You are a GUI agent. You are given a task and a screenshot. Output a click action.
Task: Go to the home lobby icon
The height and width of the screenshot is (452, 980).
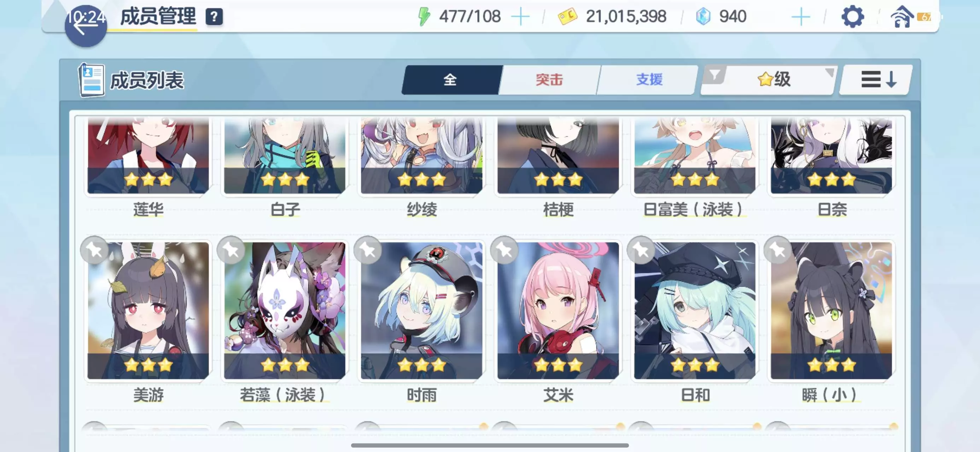pos(901,17)
